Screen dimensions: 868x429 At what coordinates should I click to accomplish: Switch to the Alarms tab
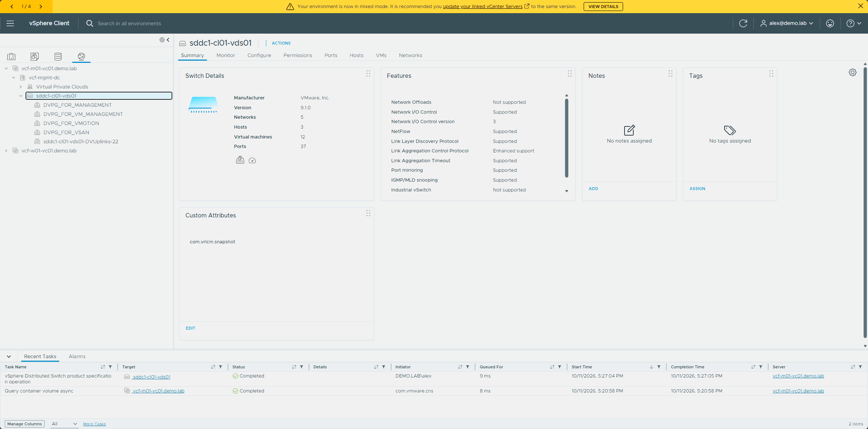click(77, 356)
